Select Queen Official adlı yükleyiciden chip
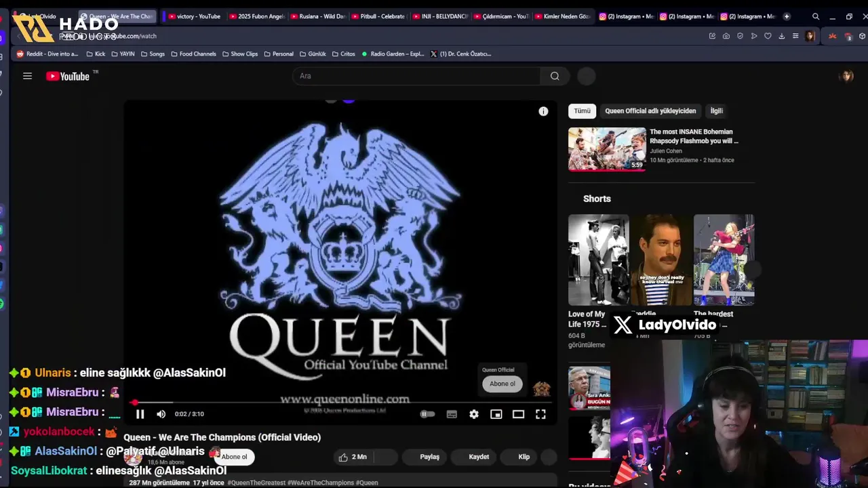868x488 pixels. [x=650, y=110]
